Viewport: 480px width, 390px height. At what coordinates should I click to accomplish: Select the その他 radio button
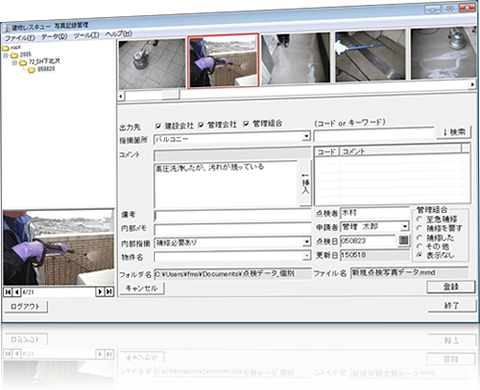(x=420, y=246)
